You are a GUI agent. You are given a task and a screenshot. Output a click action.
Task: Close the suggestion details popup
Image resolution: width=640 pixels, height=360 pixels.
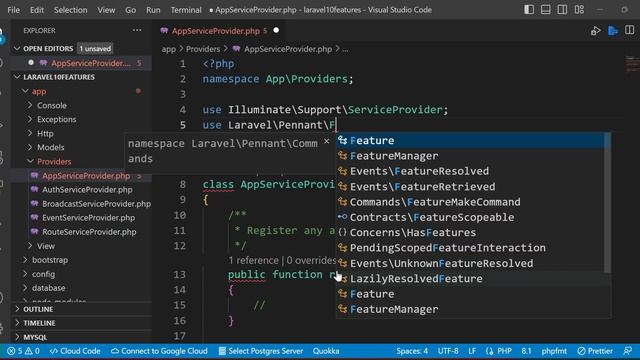327,141
